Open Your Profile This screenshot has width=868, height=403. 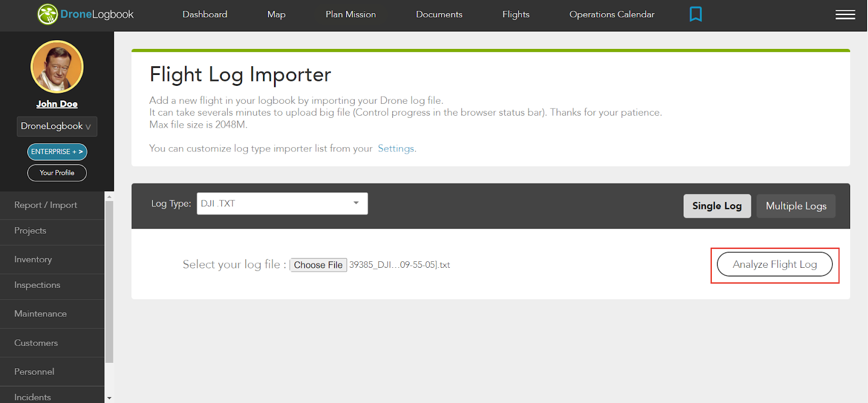click(57, 173)
